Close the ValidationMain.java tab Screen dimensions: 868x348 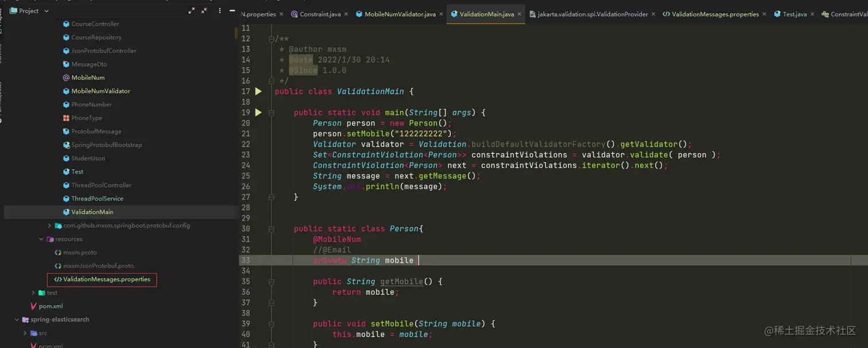pyautogui.click(x=519, y=14)
